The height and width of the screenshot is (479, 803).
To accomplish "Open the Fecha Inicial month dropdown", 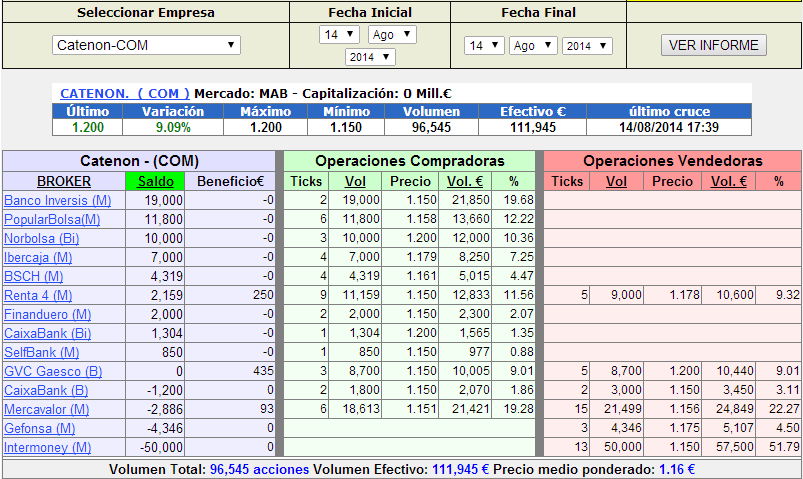I will 391,35.
